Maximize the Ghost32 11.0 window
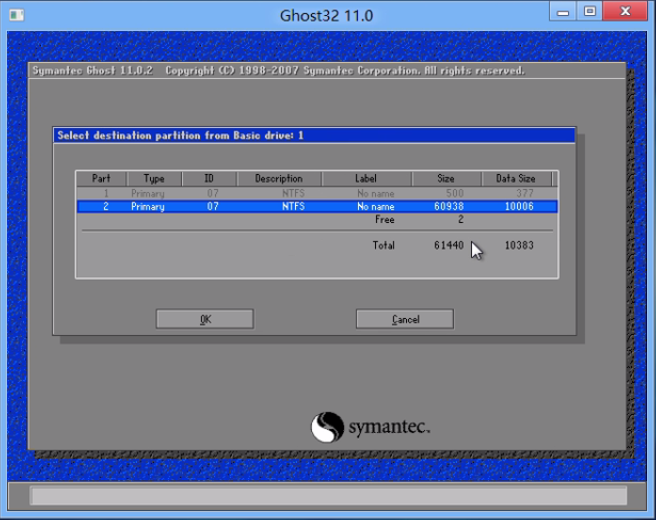 pos(590,12)
